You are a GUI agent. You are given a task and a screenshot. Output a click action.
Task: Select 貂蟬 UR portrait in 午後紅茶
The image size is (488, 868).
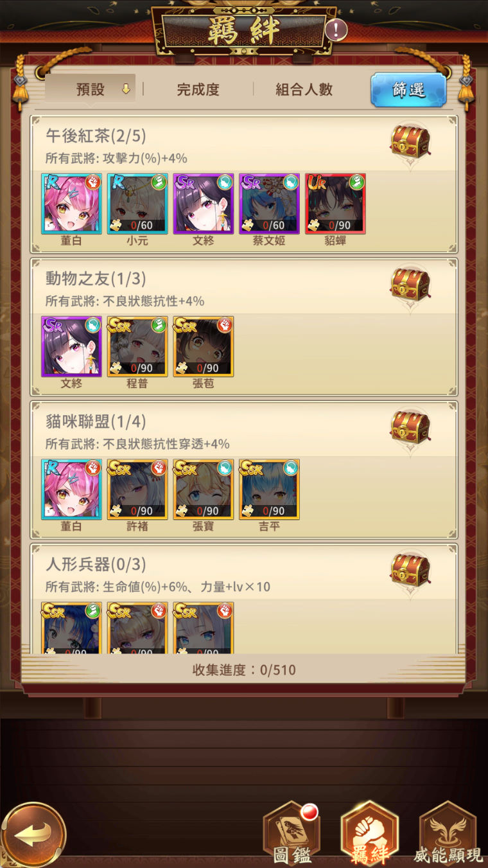[335, 204]
